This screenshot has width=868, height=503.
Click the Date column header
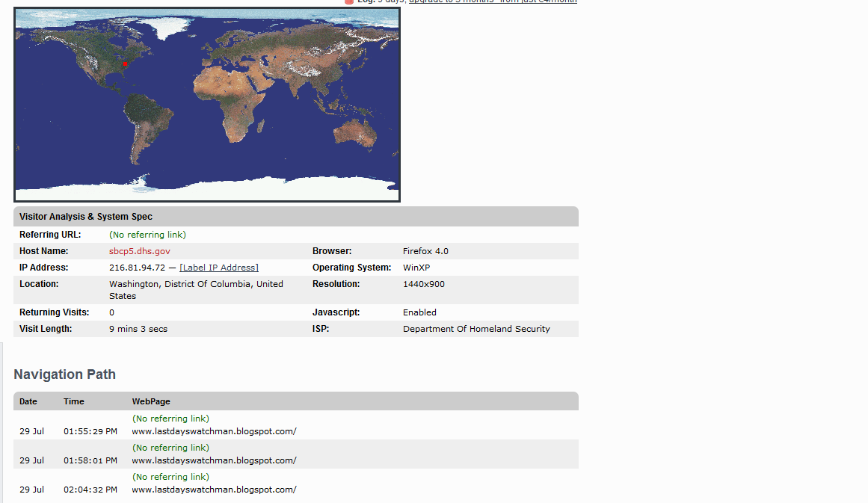point(28,402)
